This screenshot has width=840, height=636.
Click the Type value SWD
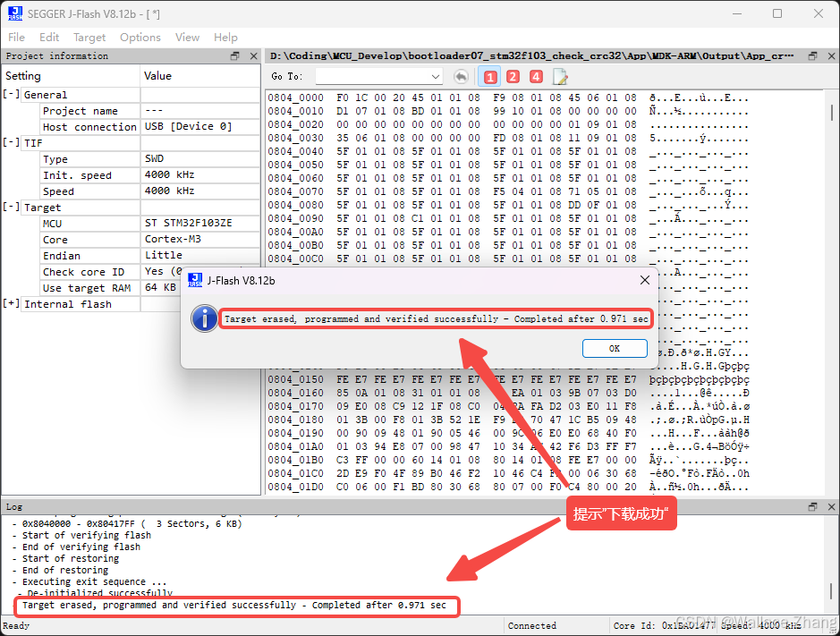pos(154,158)
